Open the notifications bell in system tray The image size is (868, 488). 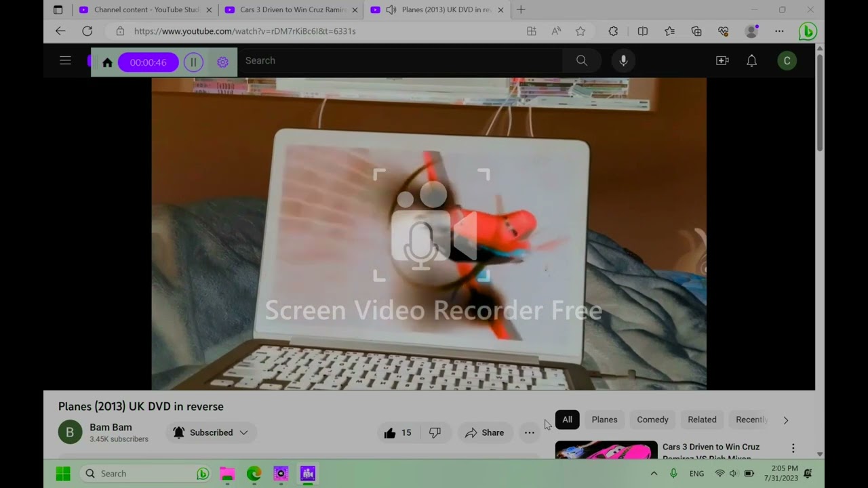808,474
